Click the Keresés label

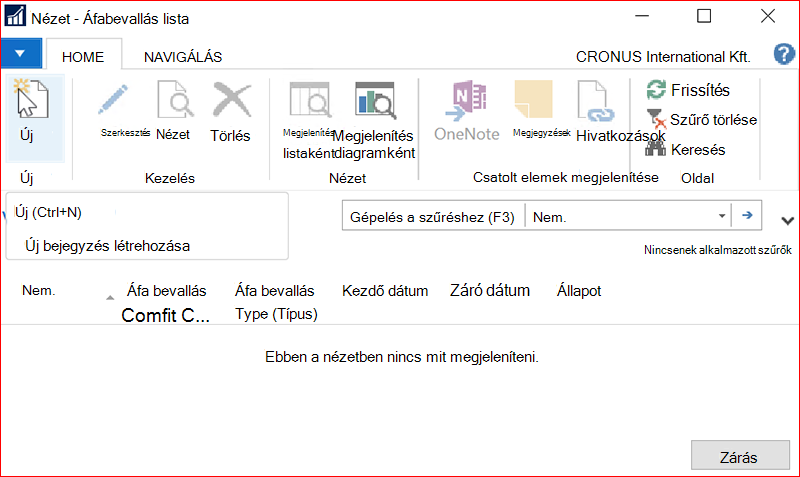[698, 149]
